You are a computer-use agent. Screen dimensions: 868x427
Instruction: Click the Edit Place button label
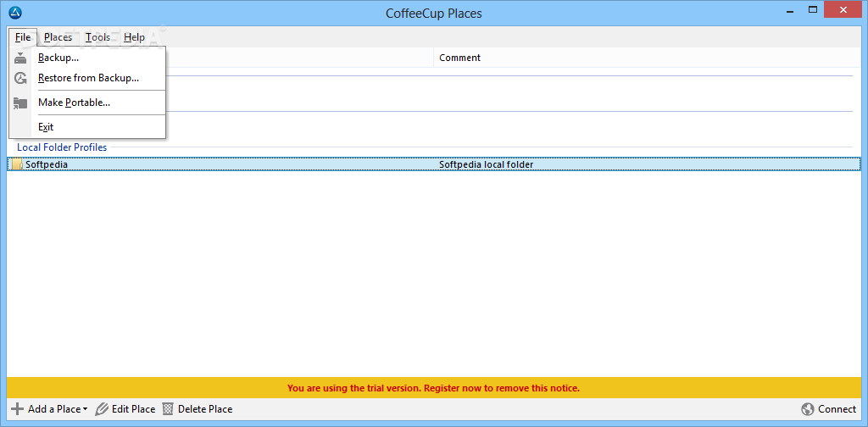coord(133,409)
